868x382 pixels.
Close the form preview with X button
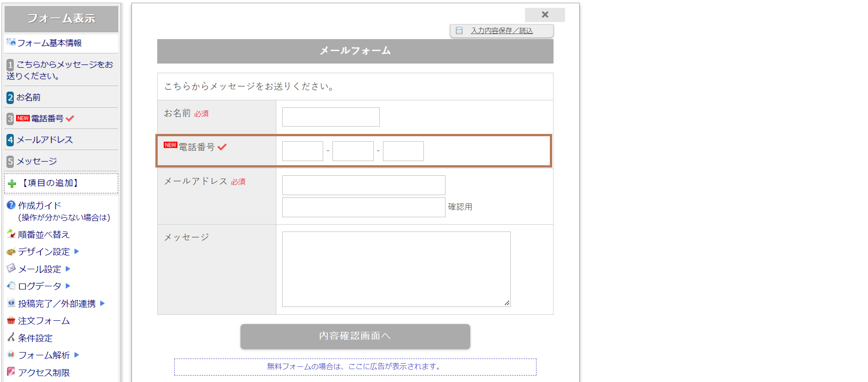coord(545,15)
